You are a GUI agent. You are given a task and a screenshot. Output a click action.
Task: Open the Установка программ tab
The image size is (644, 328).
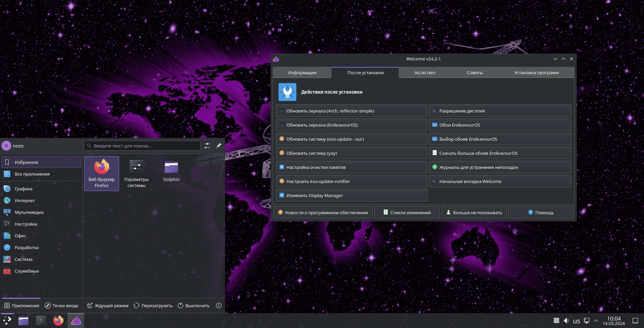536,73
